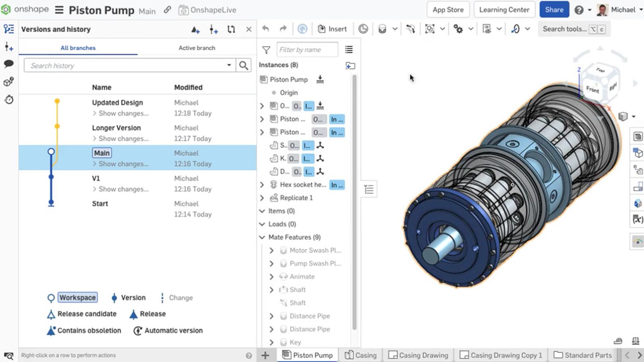Open the Learning Center
Viewport: 644px width, 362px height.
point(504,10)
